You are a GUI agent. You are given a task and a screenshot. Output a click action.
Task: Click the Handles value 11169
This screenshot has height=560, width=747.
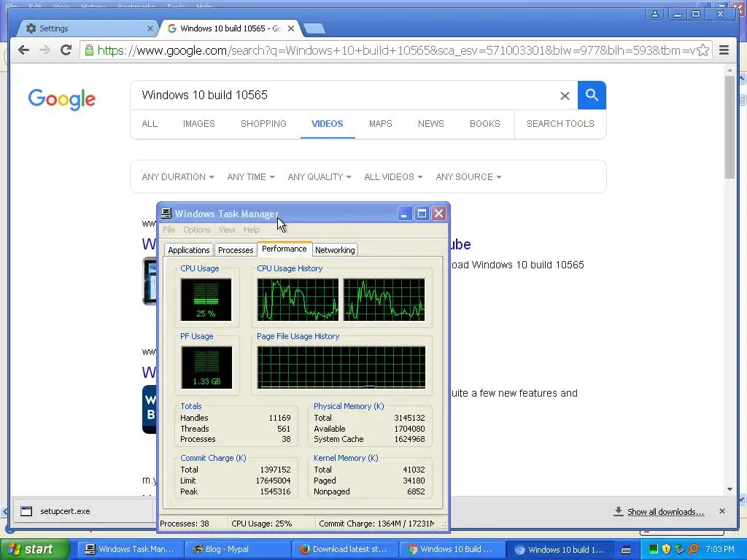[x=279, y=418]
